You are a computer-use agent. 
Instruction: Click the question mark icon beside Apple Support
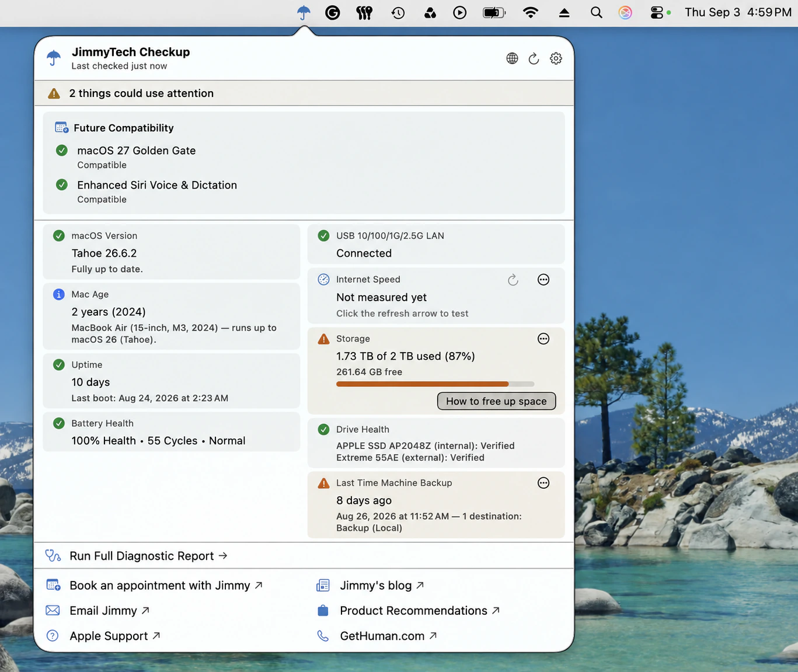53,636
